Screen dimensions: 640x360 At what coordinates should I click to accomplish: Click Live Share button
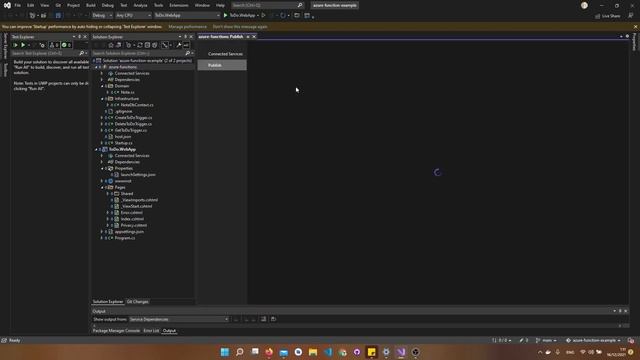coord(608,16)
